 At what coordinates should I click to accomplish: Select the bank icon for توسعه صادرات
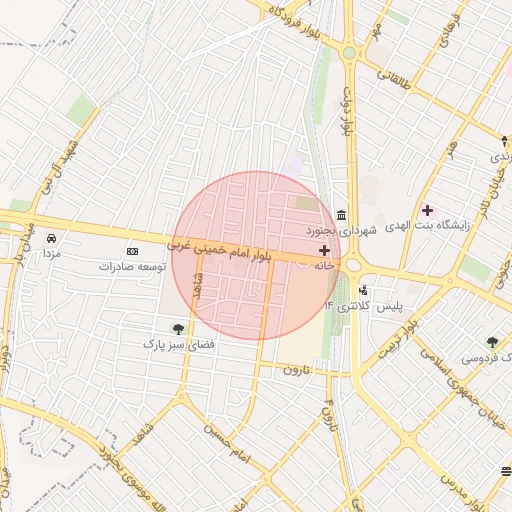[133, 251]
